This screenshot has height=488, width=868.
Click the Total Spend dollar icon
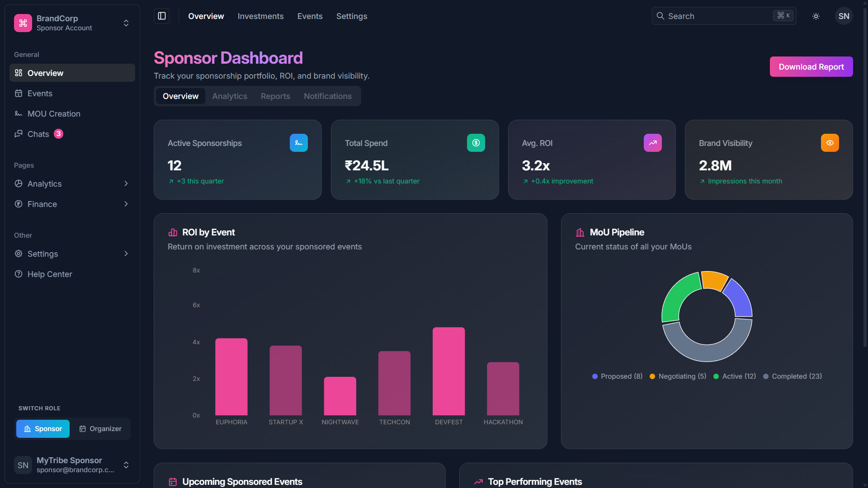tap(476, 143)
